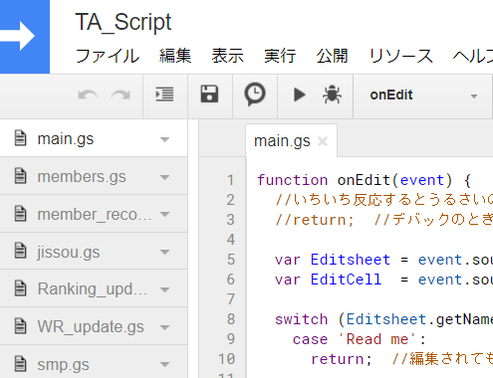Run the selected function
Viewport: 493px width, 378px height.
[299, 95]
